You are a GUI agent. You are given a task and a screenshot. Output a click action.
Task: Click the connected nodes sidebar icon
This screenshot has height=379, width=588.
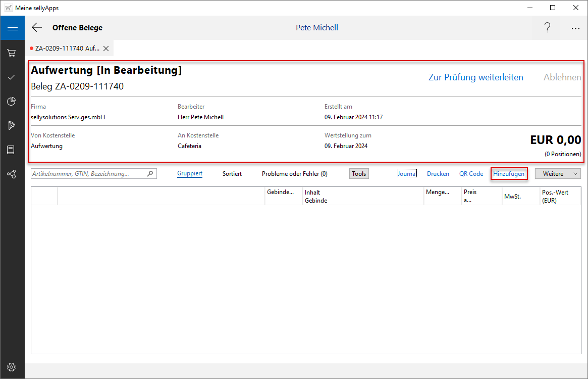pos(12,174)
